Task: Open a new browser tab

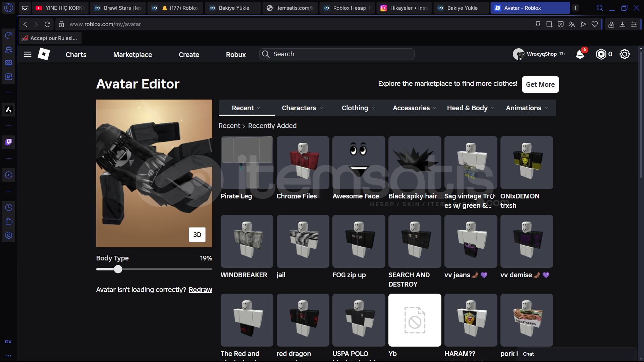Action: [x=576, y=8]
